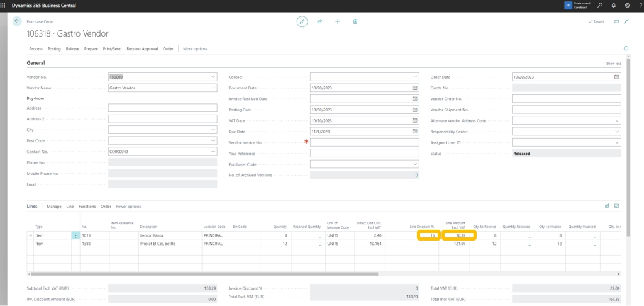This screenshot has width=644, height=306.
Task: Click item number 1383 cell
Action: point(94,244)
